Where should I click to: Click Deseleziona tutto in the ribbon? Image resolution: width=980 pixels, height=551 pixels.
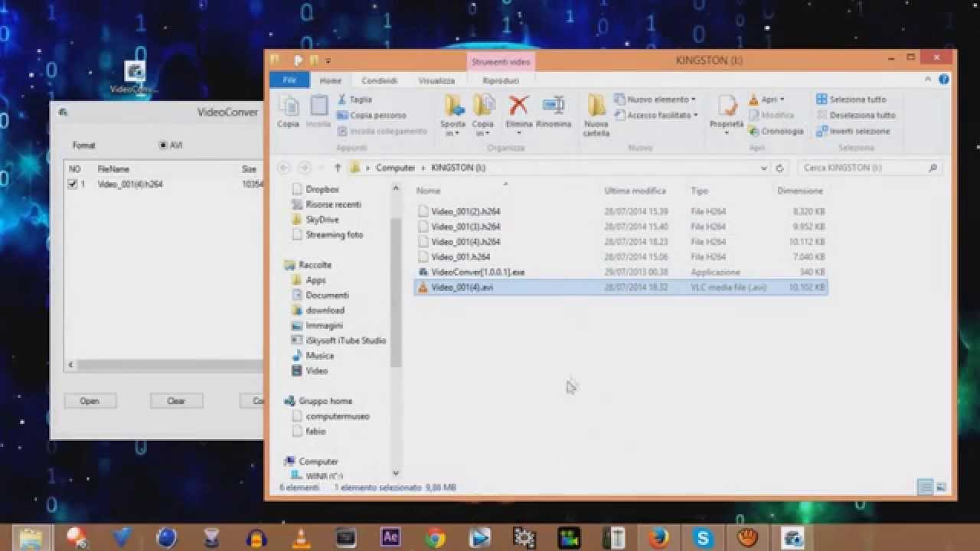click(x=856, y=116)
